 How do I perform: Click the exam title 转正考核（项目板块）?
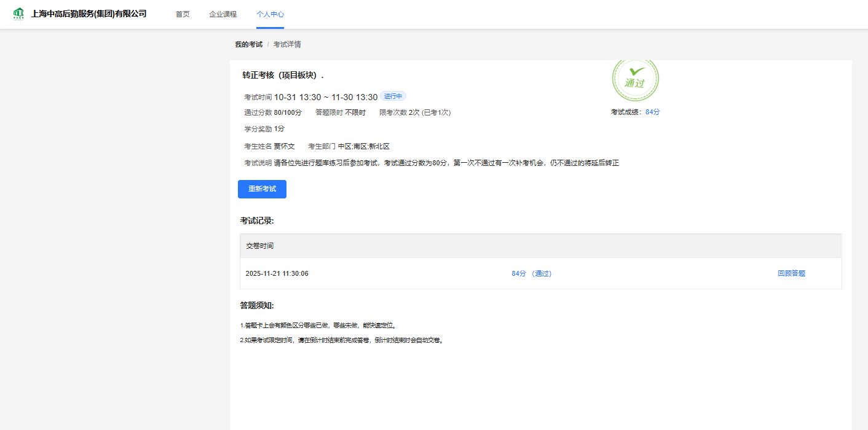click(283, 76)
